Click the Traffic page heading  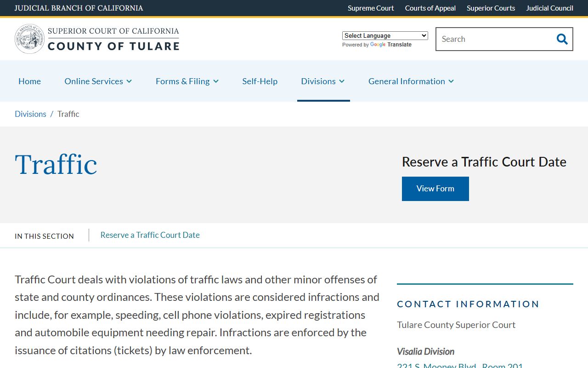tap(56, 164)
